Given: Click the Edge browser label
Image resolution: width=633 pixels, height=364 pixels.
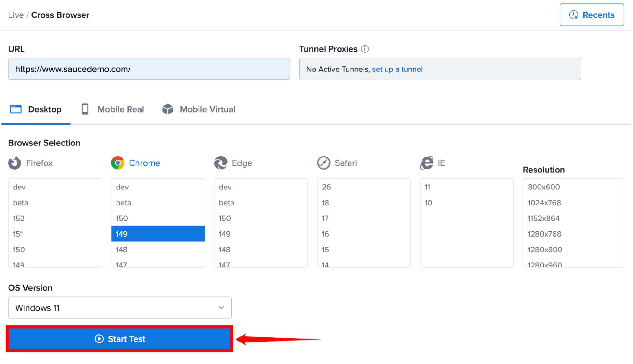Looking at the screenshot, I should 242,163.
